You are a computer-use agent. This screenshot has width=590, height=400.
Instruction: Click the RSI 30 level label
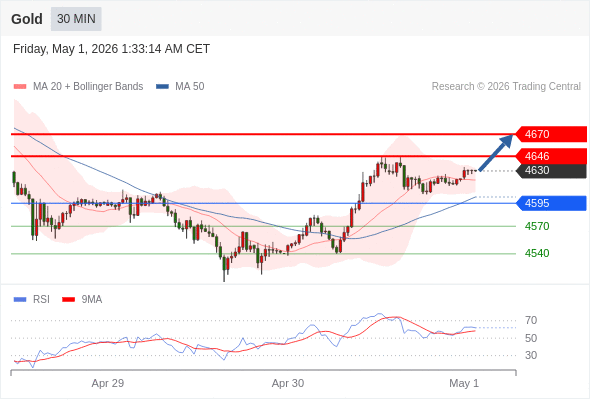click(531, 355)
